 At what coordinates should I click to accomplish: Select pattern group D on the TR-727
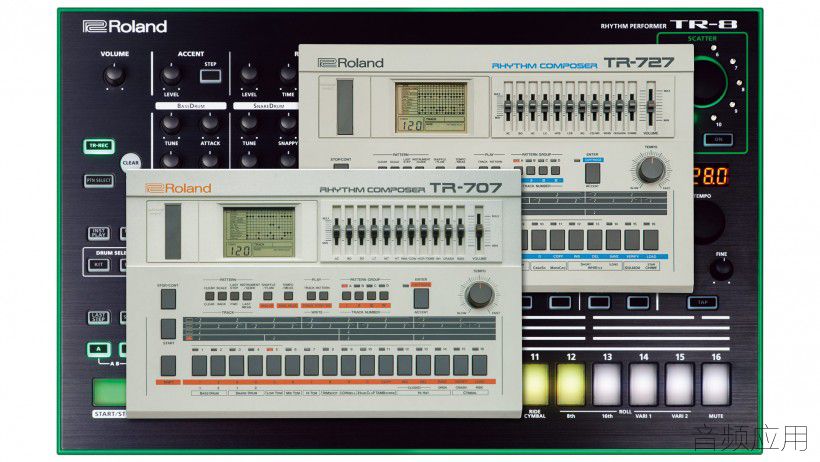tap(555, 171)
